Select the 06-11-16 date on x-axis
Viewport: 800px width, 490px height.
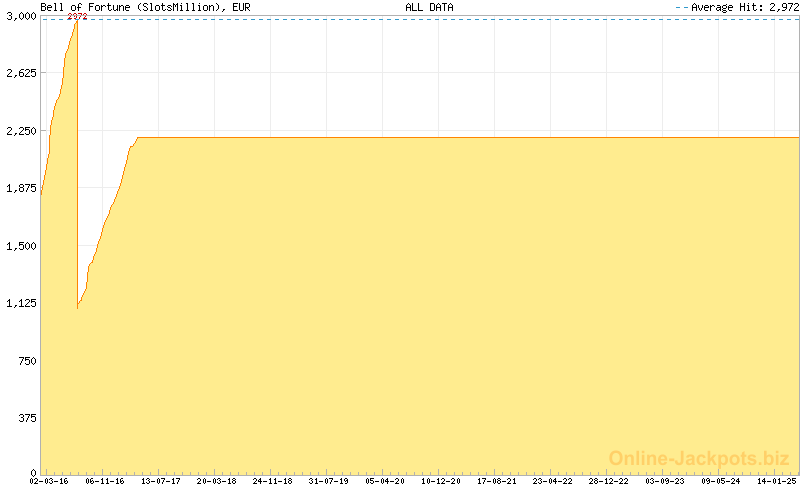pyautogui.click(x=104, y=481)
